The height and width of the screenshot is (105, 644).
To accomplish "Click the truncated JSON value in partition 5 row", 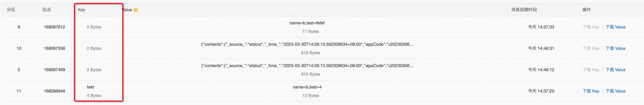I will click(x=307, y=66).
